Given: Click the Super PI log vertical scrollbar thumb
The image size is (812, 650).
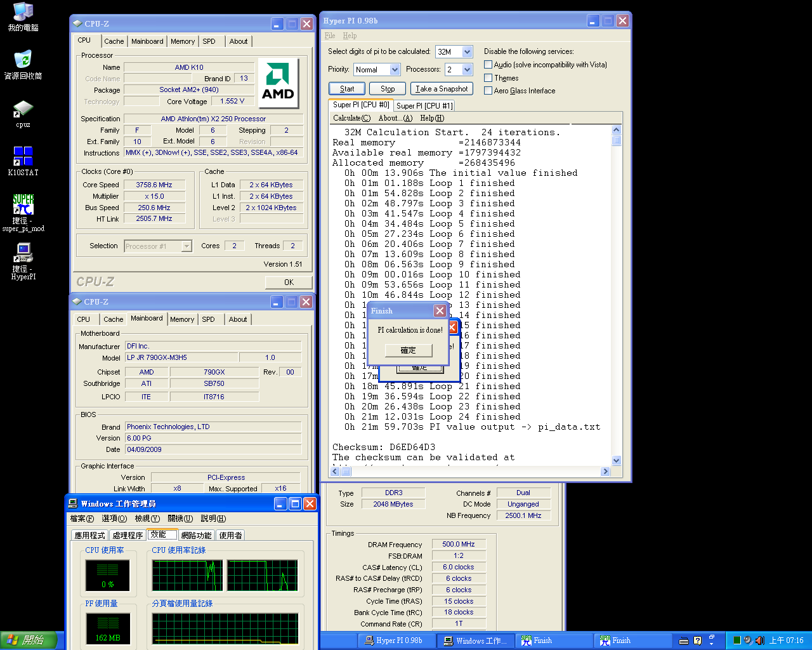Looking at the screenshot, I should click(x=617, y=140).
